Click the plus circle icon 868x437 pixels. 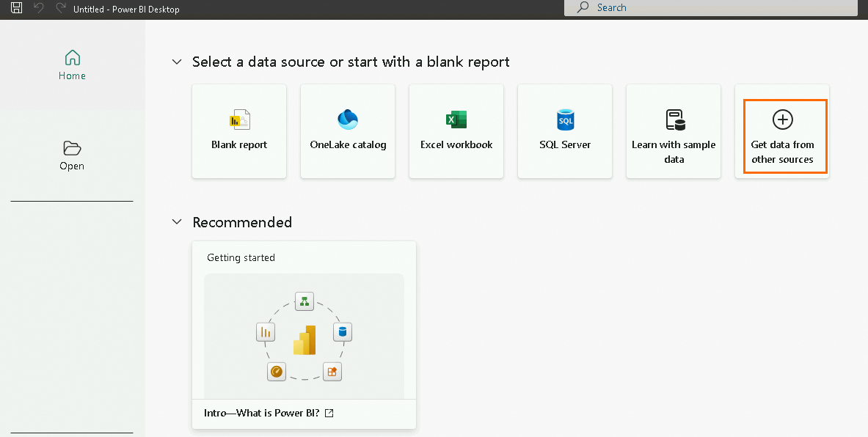(782, 120)
